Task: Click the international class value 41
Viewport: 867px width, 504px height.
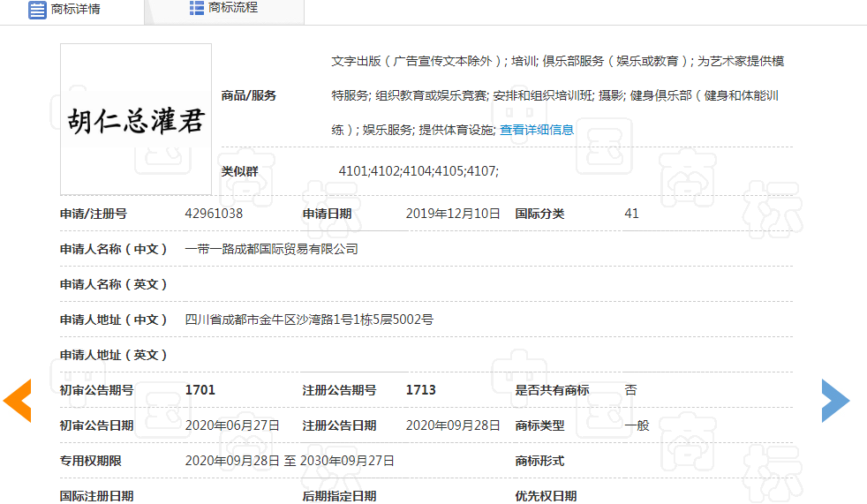Action: pos(631,214)
